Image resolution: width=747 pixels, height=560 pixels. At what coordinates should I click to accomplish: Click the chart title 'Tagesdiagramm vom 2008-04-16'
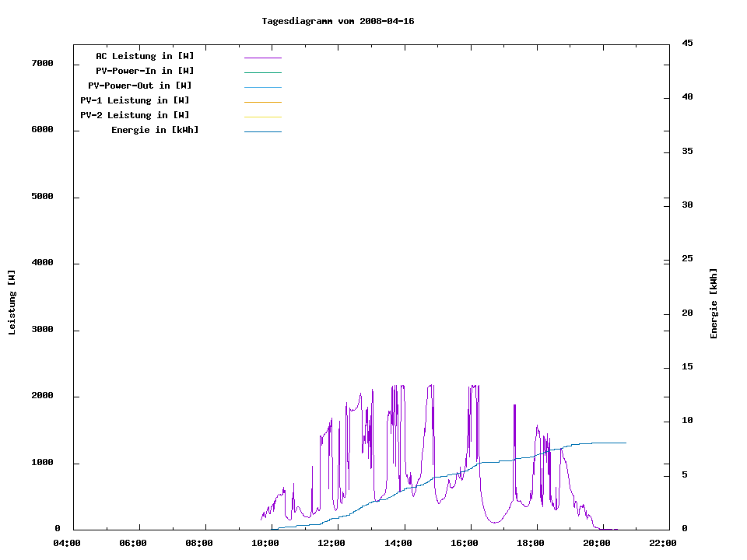tap(338, 21)
